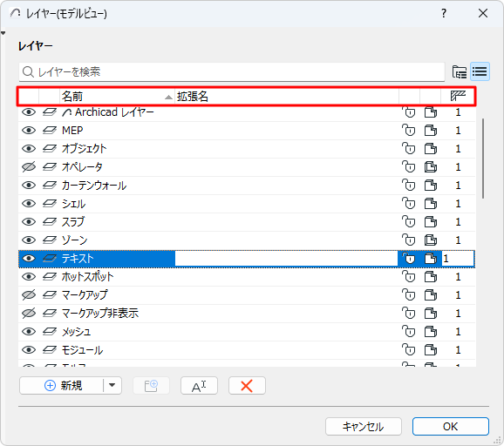Screen dimensions: 504x446
Task: Expand the panel disclosure triangle at top-left
Action: [3, 33]
